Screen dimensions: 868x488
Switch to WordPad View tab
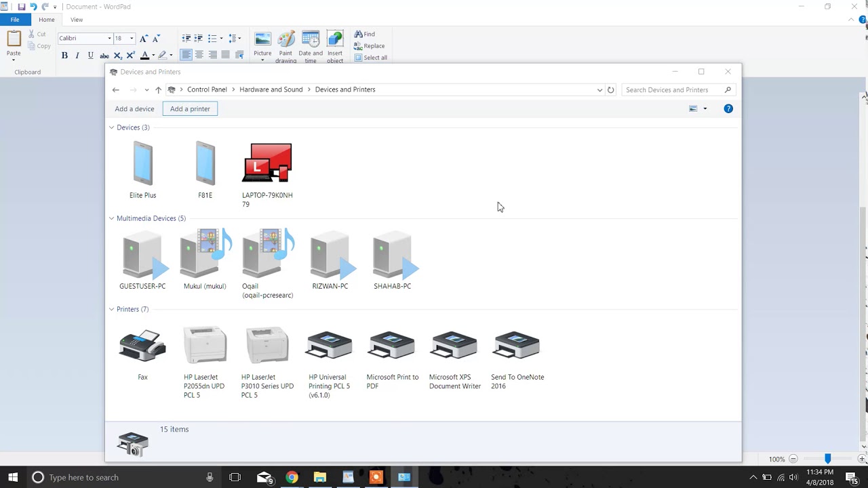pos(77,20)
